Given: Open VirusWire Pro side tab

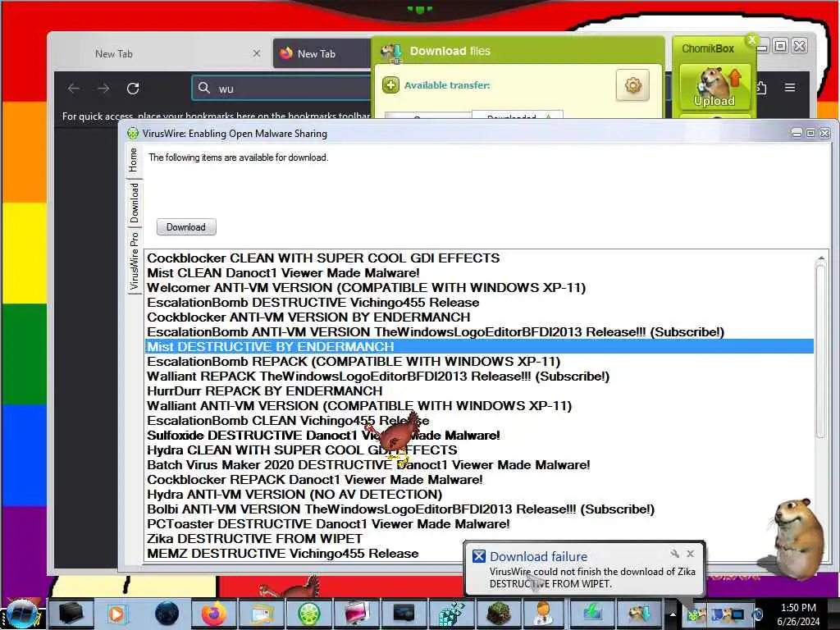Looking at the screenshot, I should 134,261.
